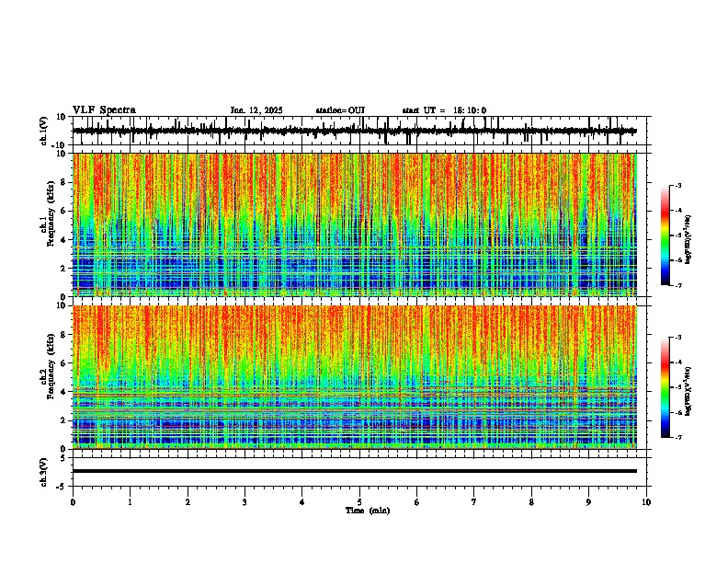Click the ch.1 spectrogram color scale bar

point(665,236)
